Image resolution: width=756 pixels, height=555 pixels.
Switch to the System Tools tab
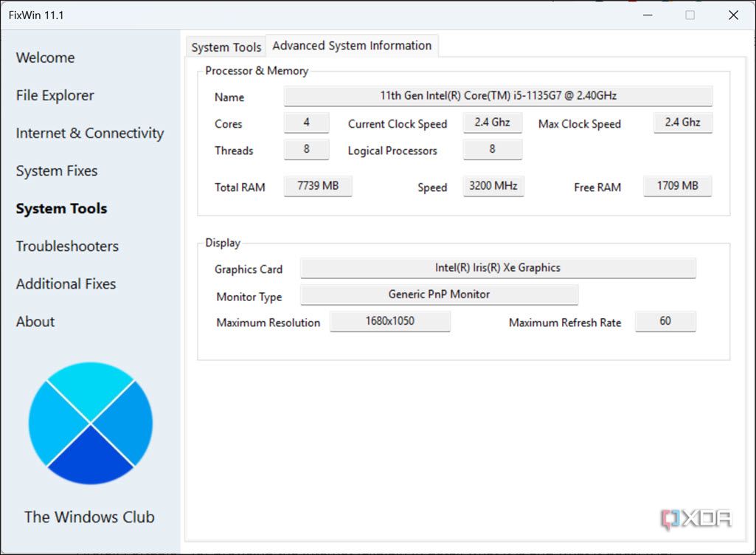(226, 47)
